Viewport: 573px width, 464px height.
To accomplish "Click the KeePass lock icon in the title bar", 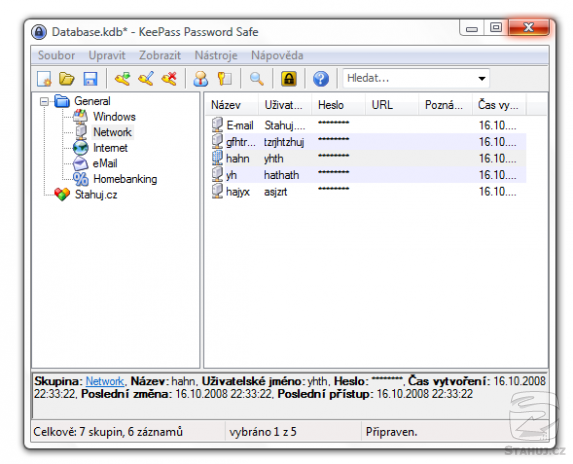I will pos(39,32).
